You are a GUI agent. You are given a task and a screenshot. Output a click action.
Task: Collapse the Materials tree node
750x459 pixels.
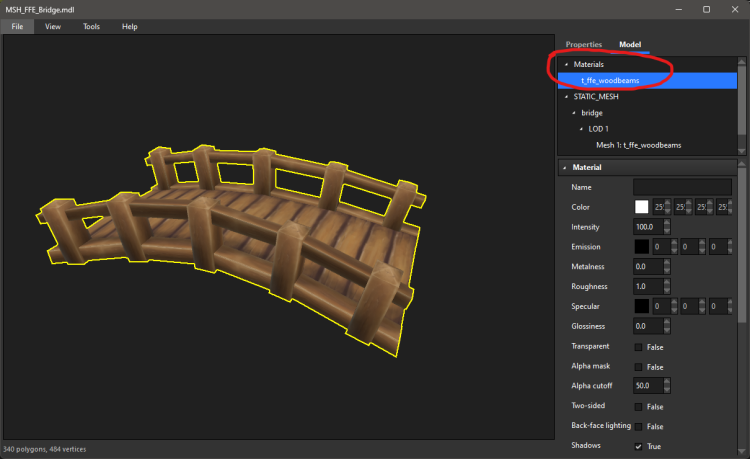(565, 64)
